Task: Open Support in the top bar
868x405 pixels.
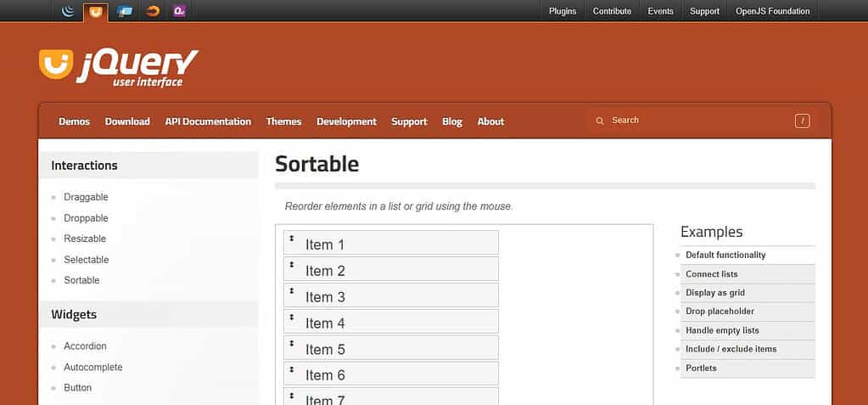Action: pyautogui.click(x=704, y=11)
